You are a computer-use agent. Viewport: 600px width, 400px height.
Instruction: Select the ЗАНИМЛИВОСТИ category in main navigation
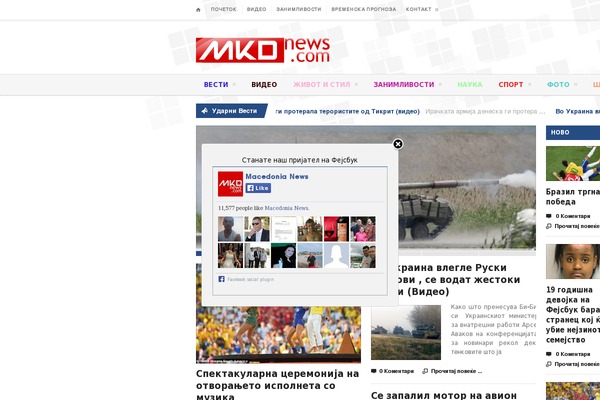(x=404, y=85)
